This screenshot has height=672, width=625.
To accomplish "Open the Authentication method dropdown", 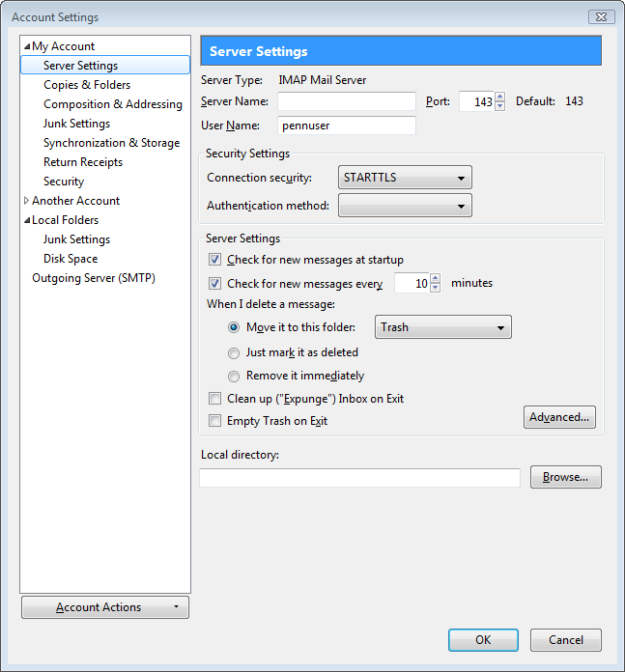I will tap(405, 206).
